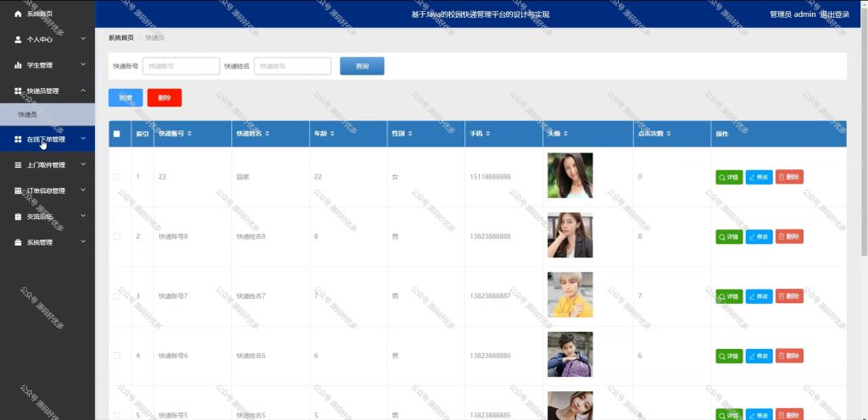This screenshot has width=868, height=420.
Task: Click the 查询 search button
Action: [362, 66]
